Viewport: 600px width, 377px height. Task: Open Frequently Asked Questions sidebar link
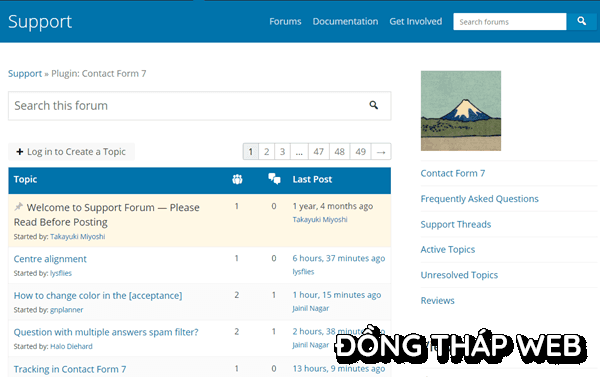point(479,199)
